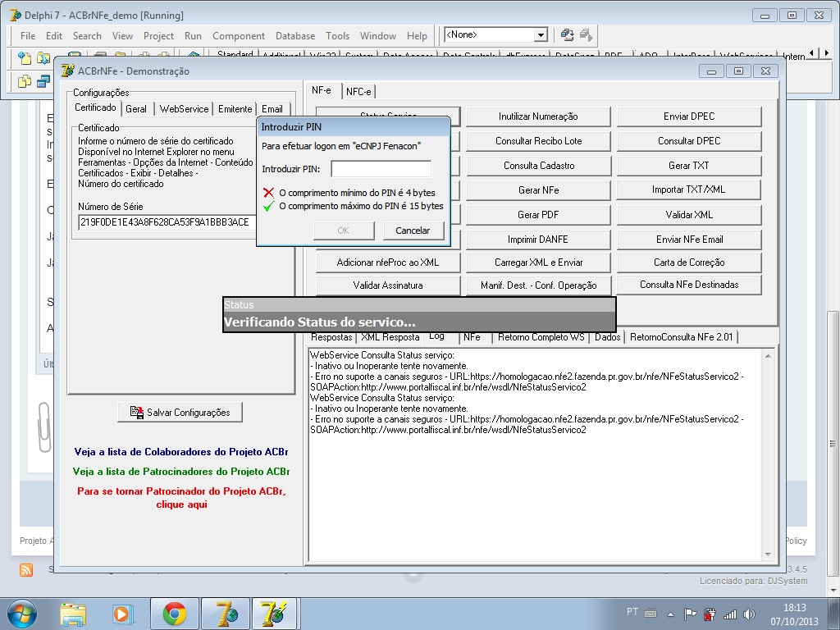Open the Delphi File menu

tap(28, 36)
